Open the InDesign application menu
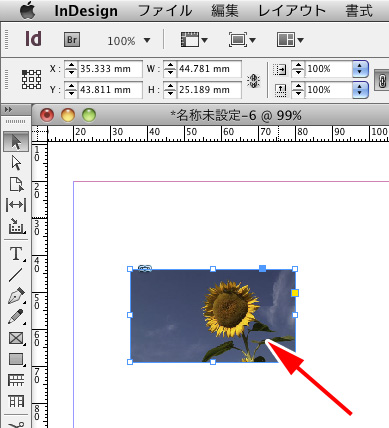 pos(86,11)
